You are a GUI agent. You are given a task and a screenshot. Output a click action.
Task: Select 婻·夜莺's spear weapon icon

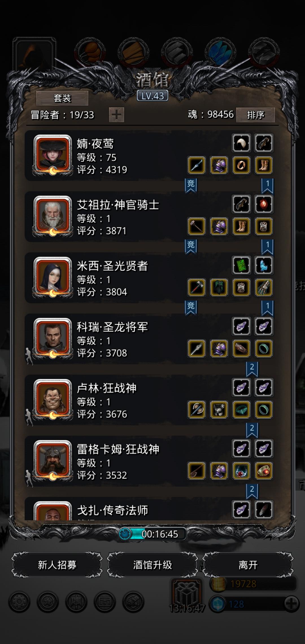(197, 165)
